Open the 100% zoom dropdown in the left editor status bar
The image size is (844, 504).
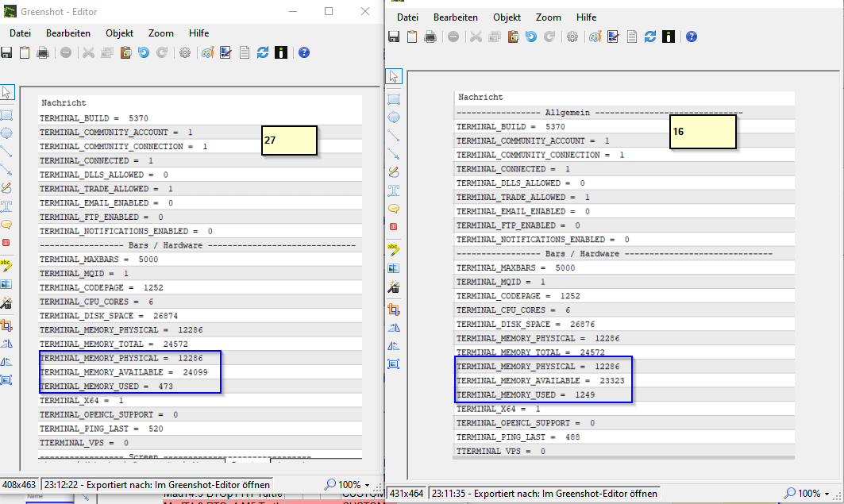click(x=348, y=485)
